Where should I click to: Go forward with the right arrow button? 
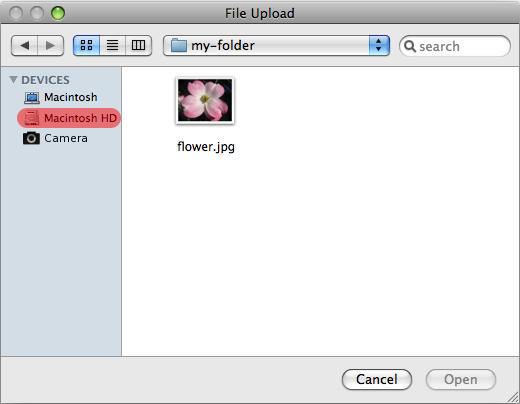click(x=51, y=45)
